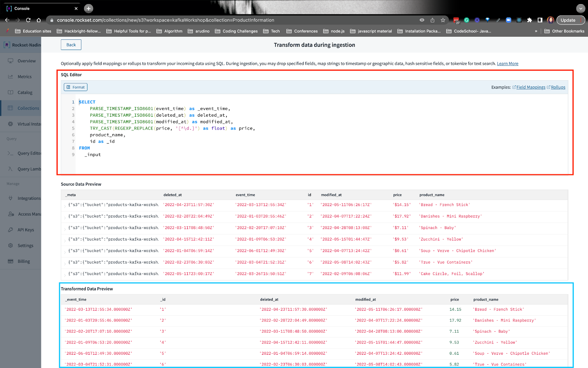The height and width of the screenshot is (368, 588).
Task: Open the Conferences bookmark folder
Action: [302, 31]
